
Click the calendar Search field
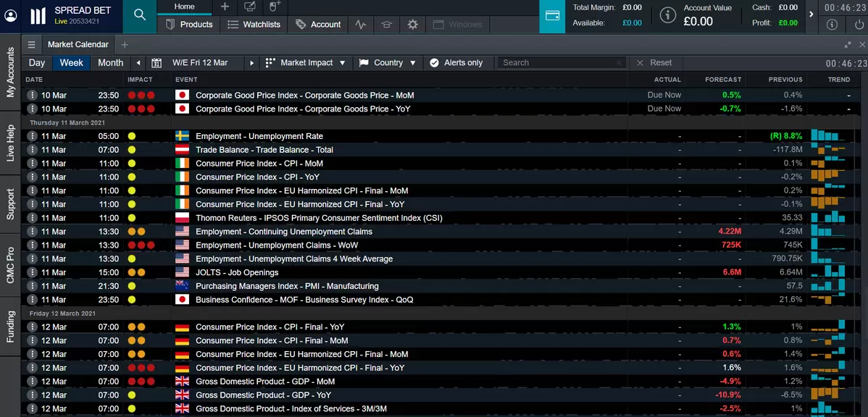[558, 63]
